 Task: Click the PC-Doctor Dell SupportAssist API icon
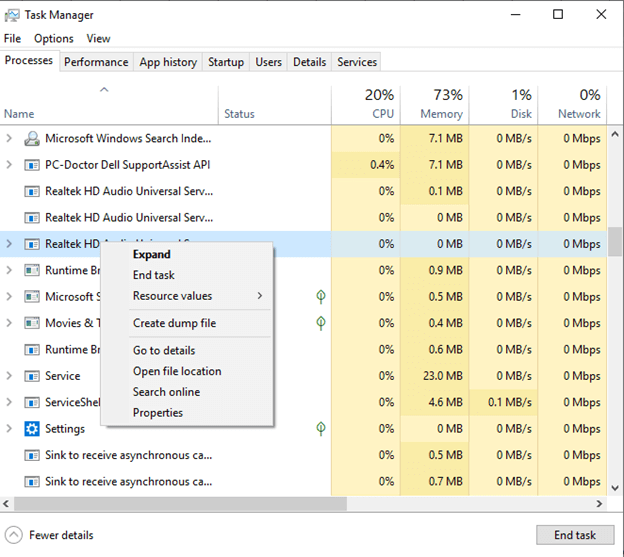[x=32, y=165]
